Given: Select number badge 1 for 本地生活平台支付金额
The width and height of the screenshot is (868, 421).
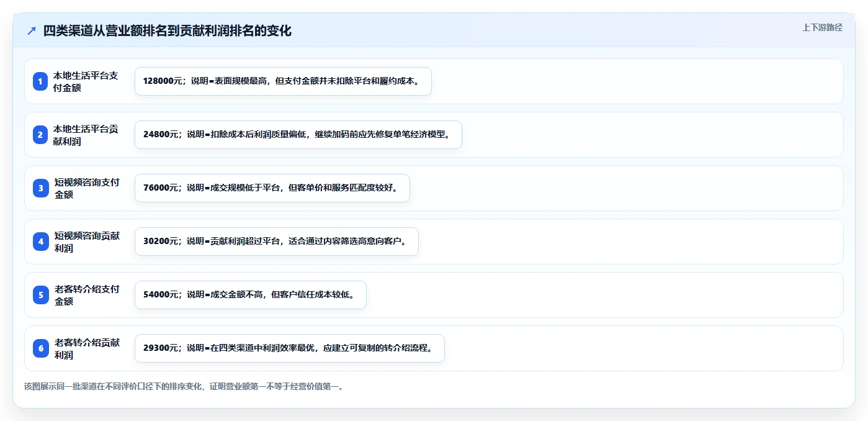Looking at the screenshot, I should 40,81.
